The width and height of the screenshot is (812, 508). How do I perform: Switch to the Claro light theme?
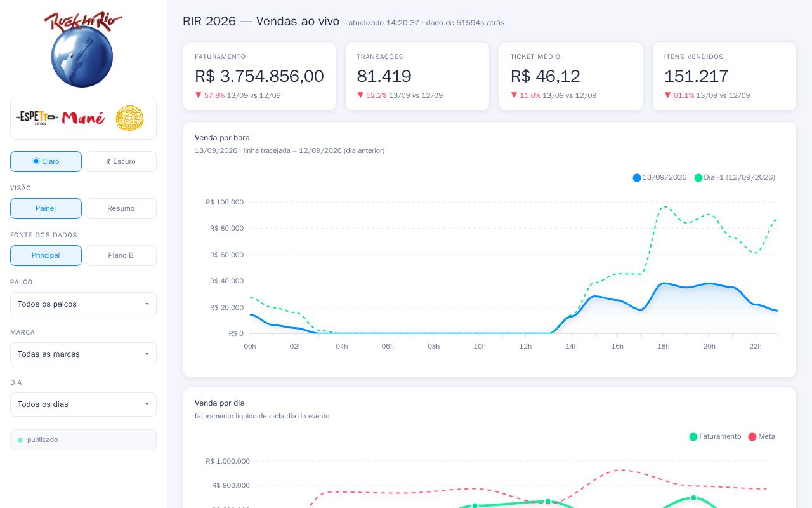point(46,161)
